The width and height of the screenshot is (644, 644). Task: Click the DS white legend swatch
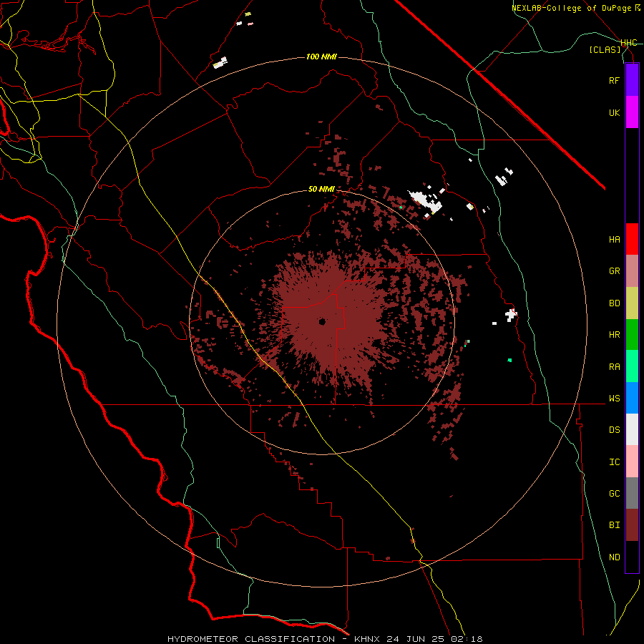[x=632, y=429]
